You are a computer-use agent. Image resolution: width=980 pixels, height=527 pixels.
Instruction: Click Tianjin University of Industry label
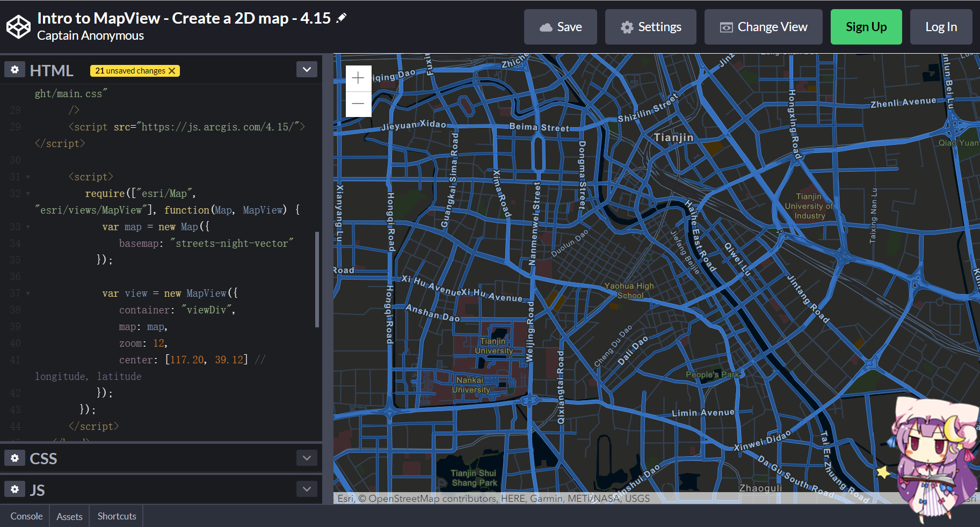[809, 206]
